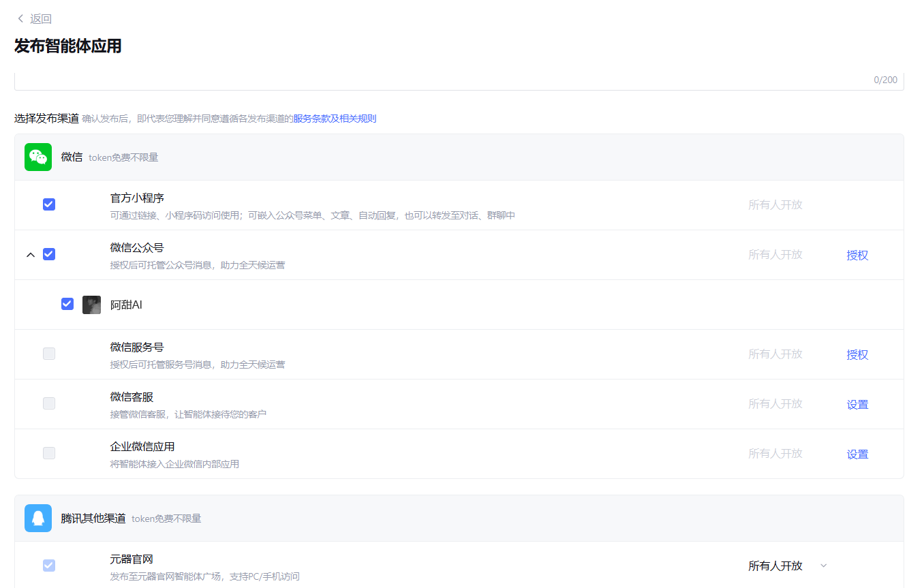The width and height of the screenshot is (924, 588).
Task: Click the 发布至元器官网智能体广场 description
Action: coord(205,577)
